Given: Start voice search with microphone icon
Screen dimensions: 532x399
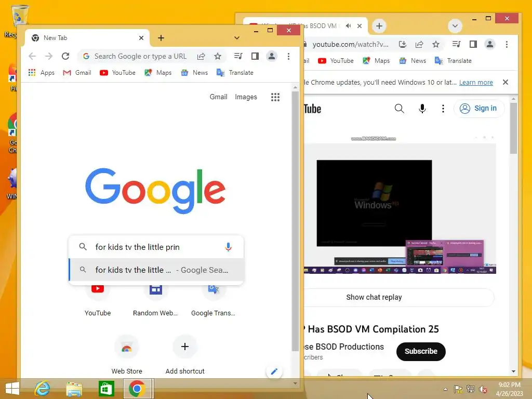Looking at the screenshot, I should coord(229,247).
